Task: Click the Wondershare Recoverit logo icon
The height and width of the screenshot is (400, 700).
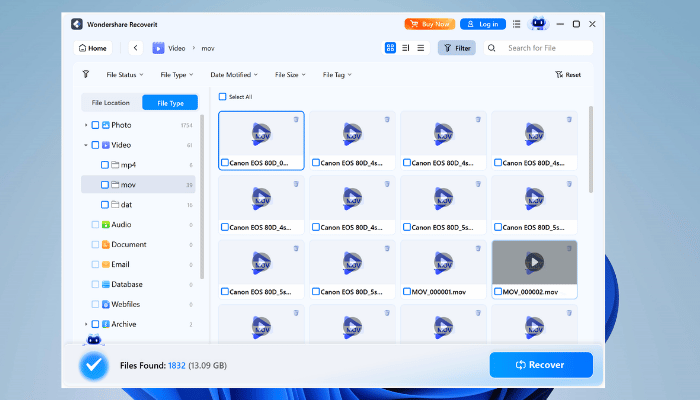Action: point(77,24)
